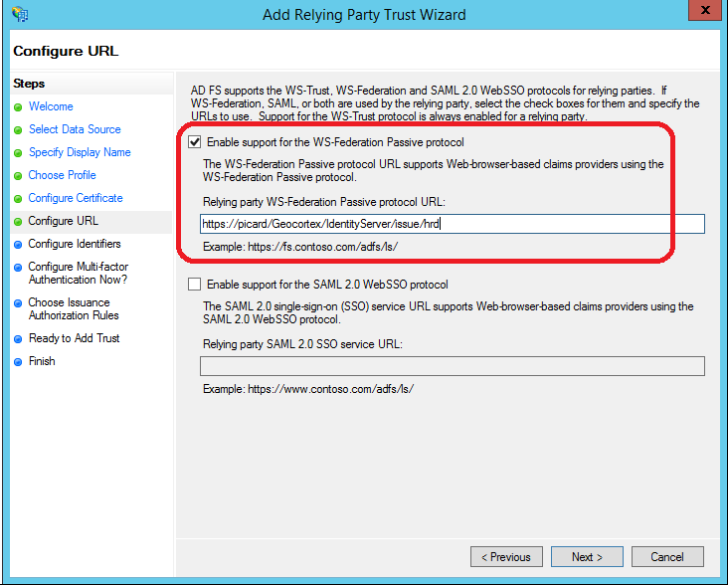Click the WS-Federation Passive protocol URL description text
Viewport: 728px width, 585px height.
[x=434, y=170]
